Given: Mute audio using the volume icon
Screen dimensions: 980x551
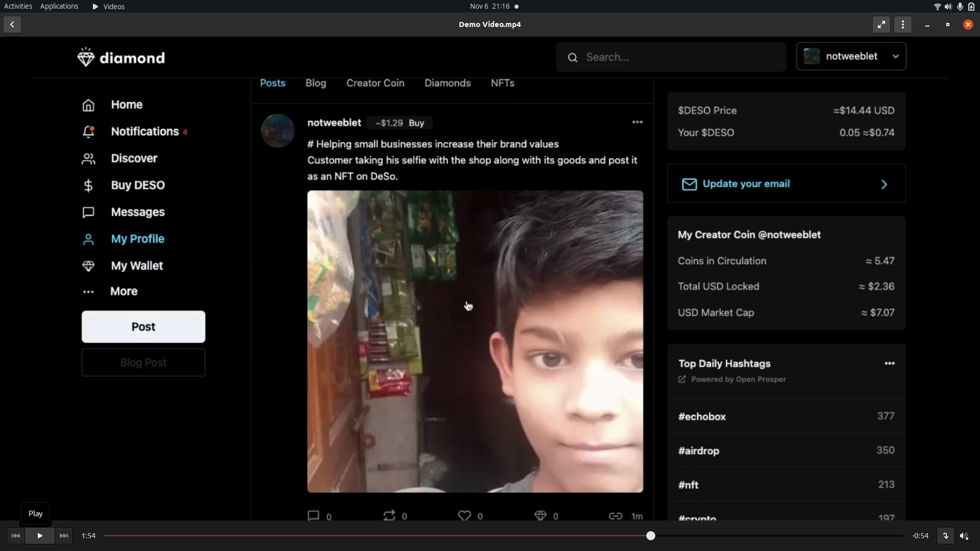Looking at the screenshot, I should click(x=964, y=536).
